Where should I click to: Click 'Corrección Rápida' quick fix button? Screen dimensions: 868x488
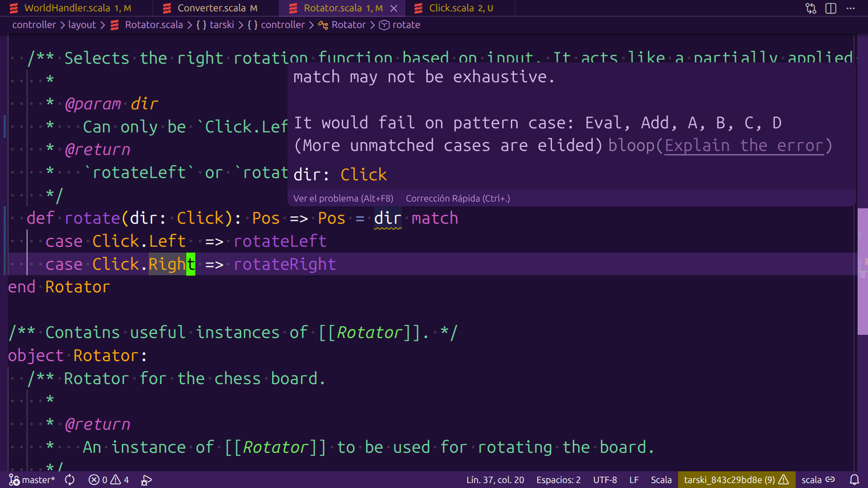(458, 198)
